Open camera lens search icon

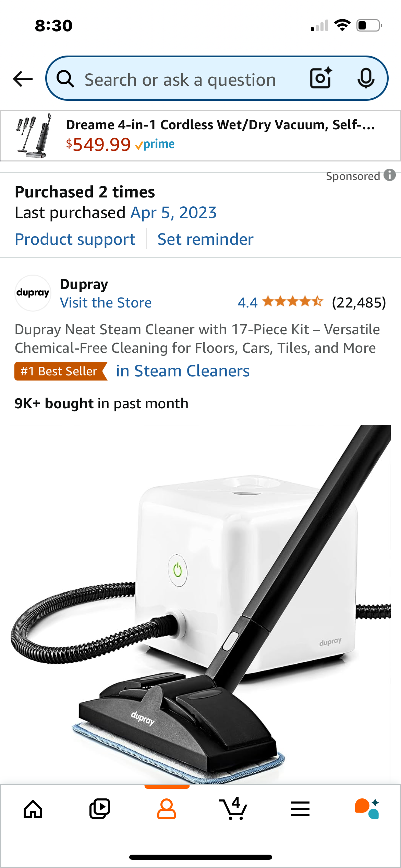tap(321, 78)
